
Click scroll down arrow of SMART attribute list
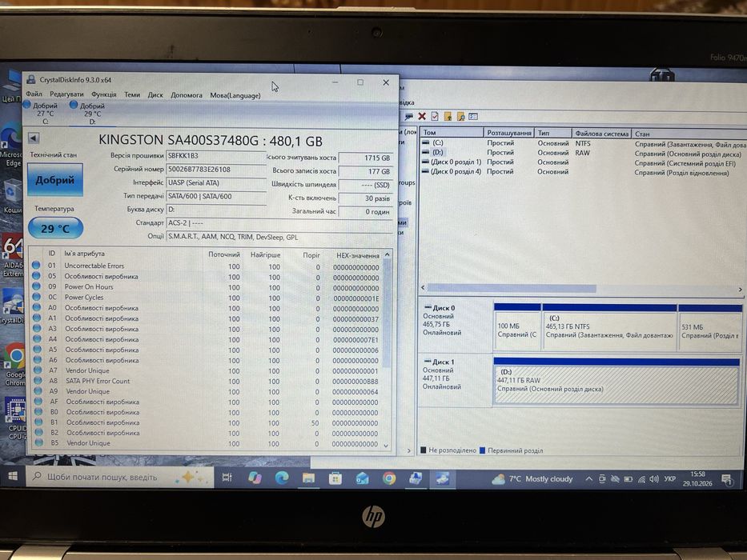pos(387,446)
